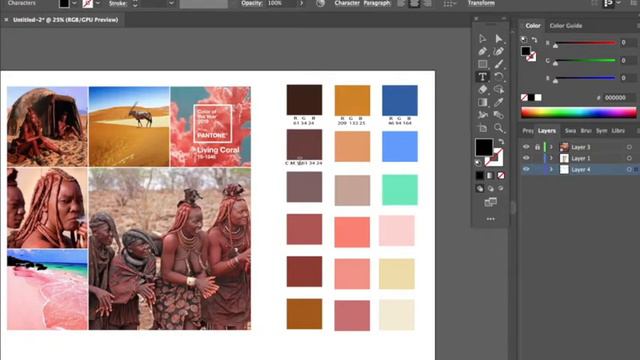Viewport: 640px width, 360px height.
Task: Select the Rectangle tool
Action: pyautogui.click(x=482, y=64)
